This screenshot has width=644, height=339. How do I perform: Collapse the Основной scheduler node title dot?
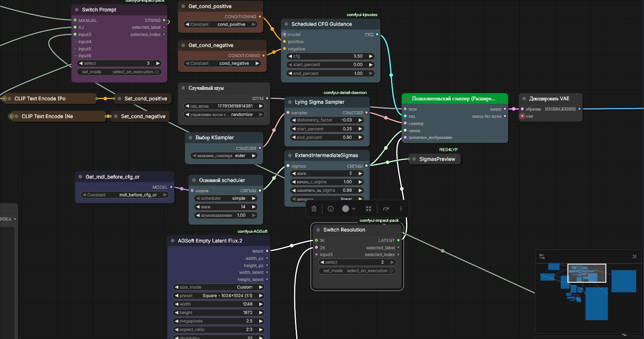pos(194,180)
